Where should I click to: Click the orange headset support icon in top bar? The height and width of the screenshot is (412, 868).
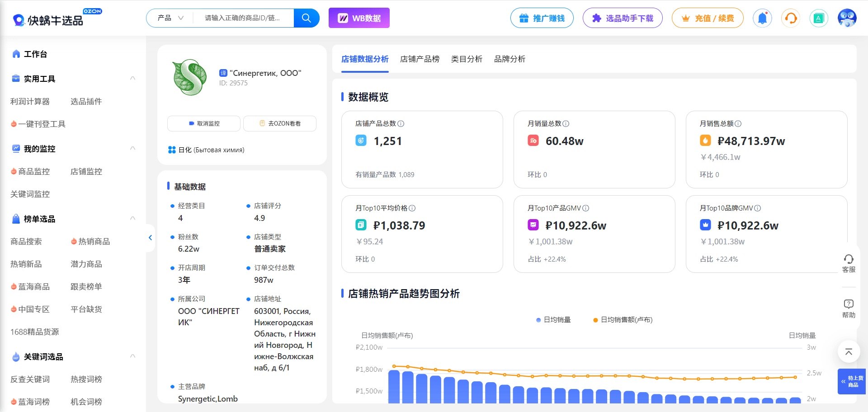[790, 18]
